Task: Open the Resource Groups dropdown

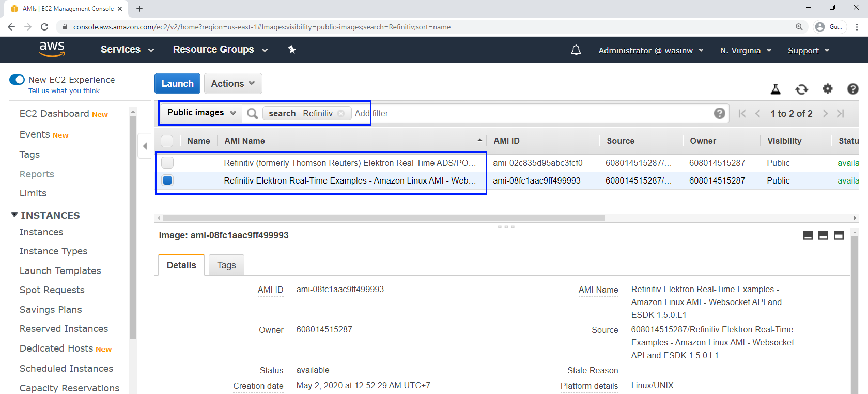Action: point(220,50)
